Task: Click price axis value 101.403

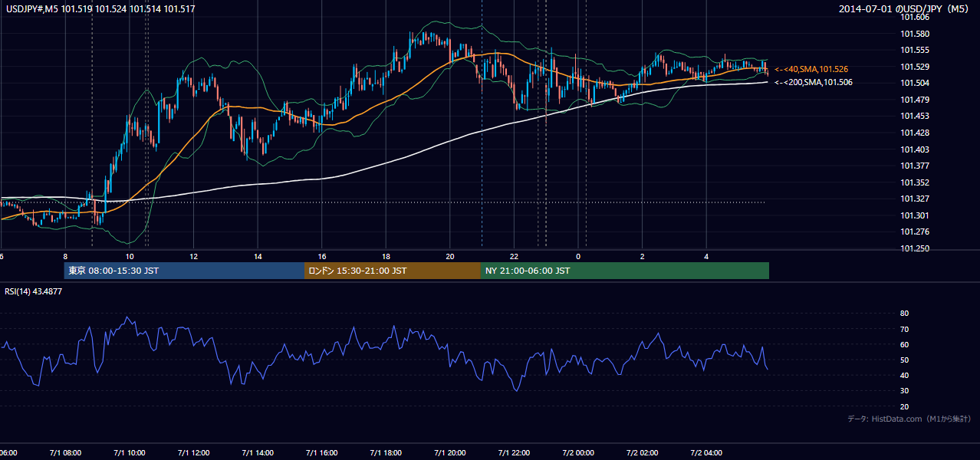Action: pos(915,149)
